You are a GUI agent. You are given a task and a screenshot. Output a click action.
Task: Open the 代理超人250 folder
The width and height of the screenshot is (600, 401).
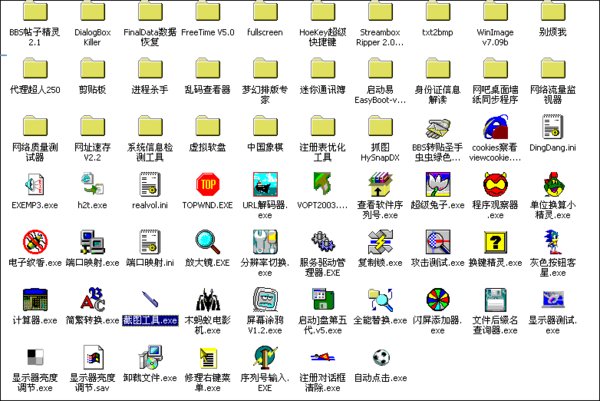click(35, 68)
